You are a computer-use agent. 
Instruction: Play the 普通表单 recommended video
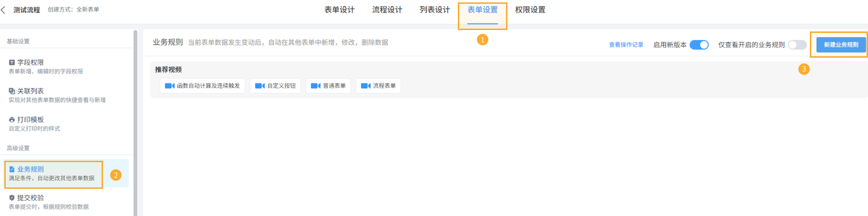329,86
